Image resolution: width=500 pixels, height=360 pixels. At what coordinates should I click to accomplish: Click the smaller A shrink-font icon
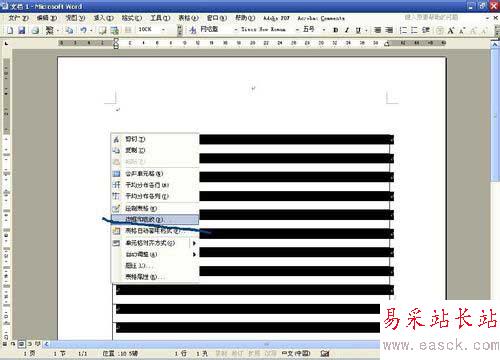point(462,30)
